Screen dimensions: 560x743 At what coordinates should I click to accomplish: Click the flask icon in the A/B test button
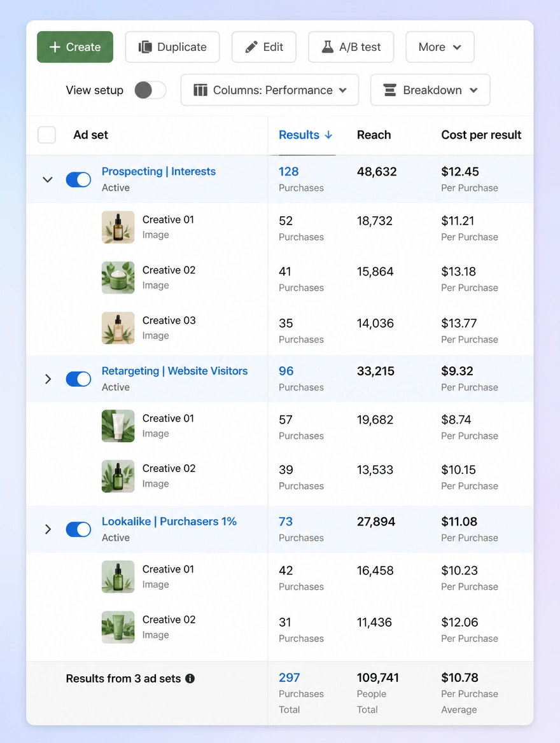(x=328, y=47)
